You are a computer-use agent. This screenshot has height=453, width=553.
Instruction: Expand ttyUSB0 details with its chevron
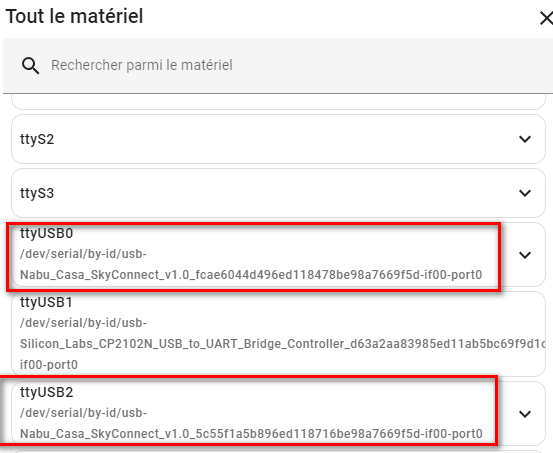(525, 255)
